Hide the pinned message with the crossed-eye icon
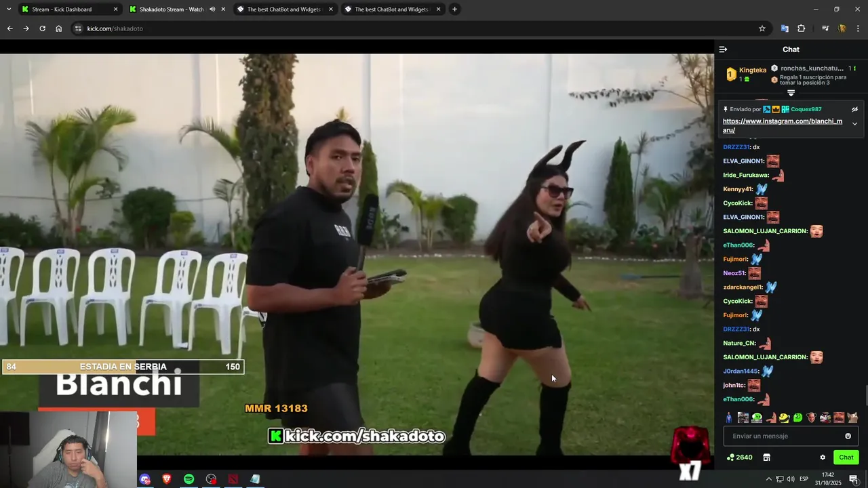The height and width of the screenshot is (488, 868). [x=854, y=109]
